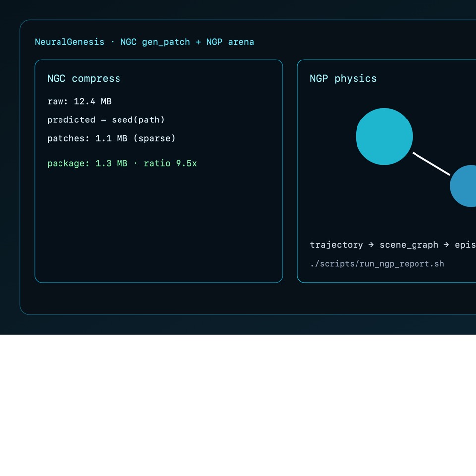Click the "NGP arena" text in header
This screenshot has height=476, width=476.
230,42
